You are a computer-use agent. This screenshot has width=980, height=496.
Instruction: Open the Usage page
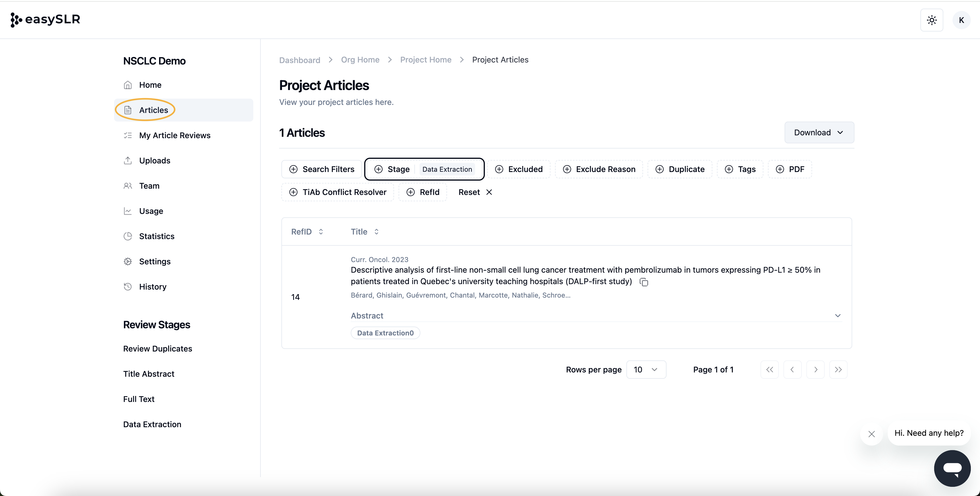(x=183, y=211)
